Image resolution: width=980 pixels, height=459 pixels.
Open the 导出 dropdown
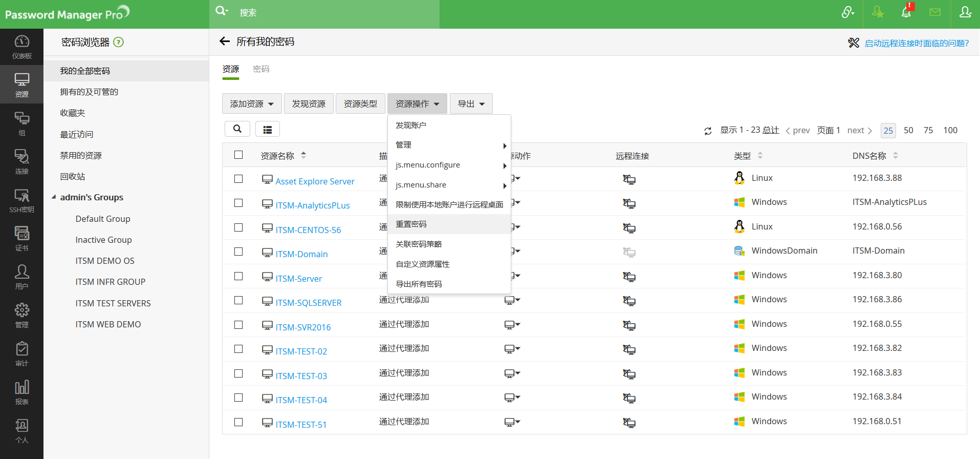(471, 103)
